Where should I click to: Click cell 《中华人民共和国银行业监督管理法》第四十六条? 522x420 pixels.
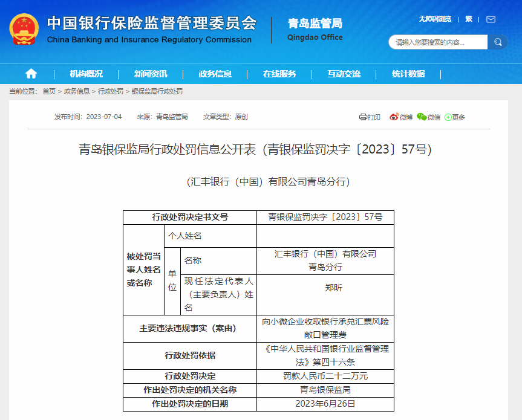[x=325, y=356]
